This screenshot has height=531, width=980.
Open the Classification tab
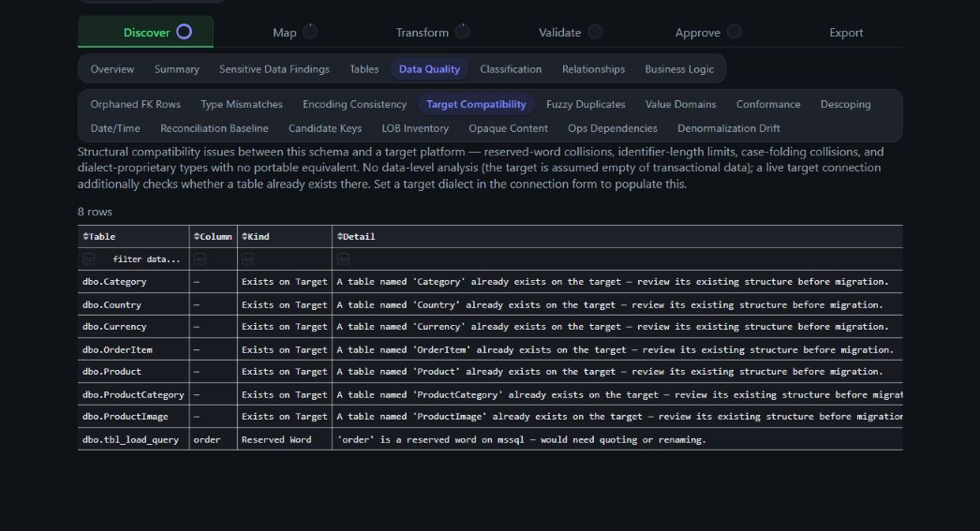coord(511,69)
